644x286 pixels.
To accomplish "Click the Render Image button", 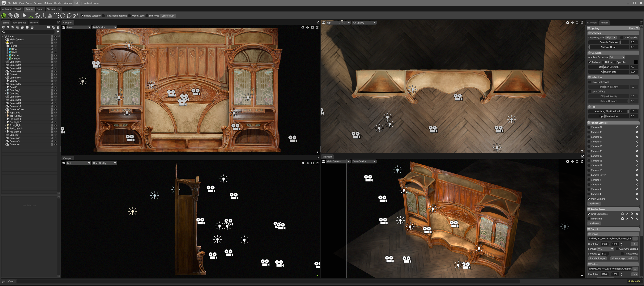I will click(x=597, y=259).
